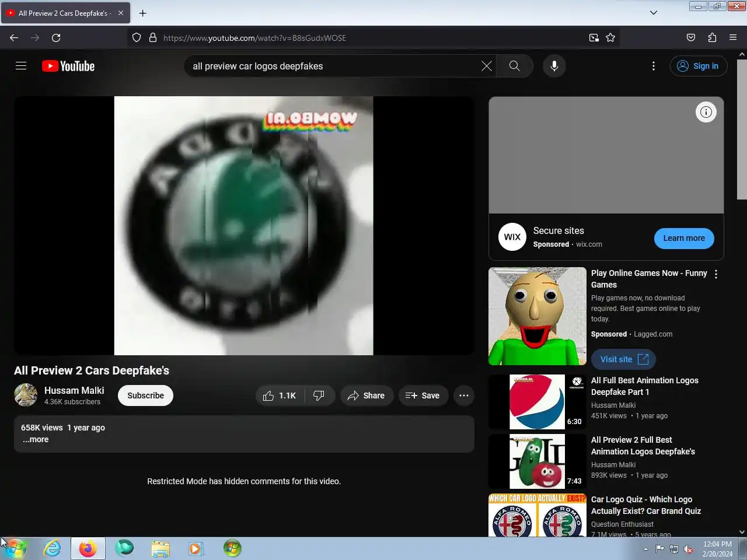Image resolution: width=747 pixels, height=560 pixels.
Task: Start voice search with microphone icon
Action: (x=554, y=66)
